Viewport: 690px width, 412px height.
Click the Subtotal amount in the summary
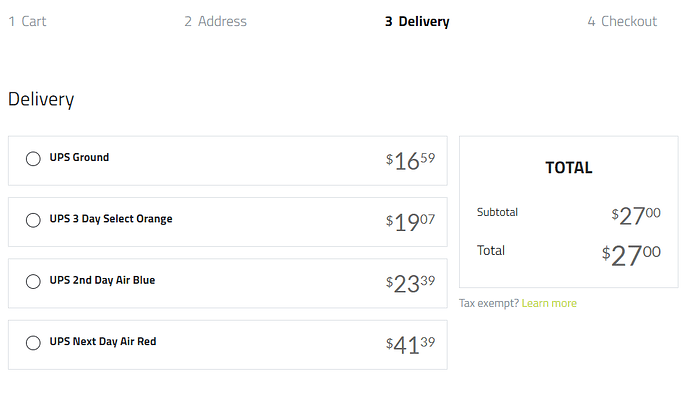pos(636,215)
